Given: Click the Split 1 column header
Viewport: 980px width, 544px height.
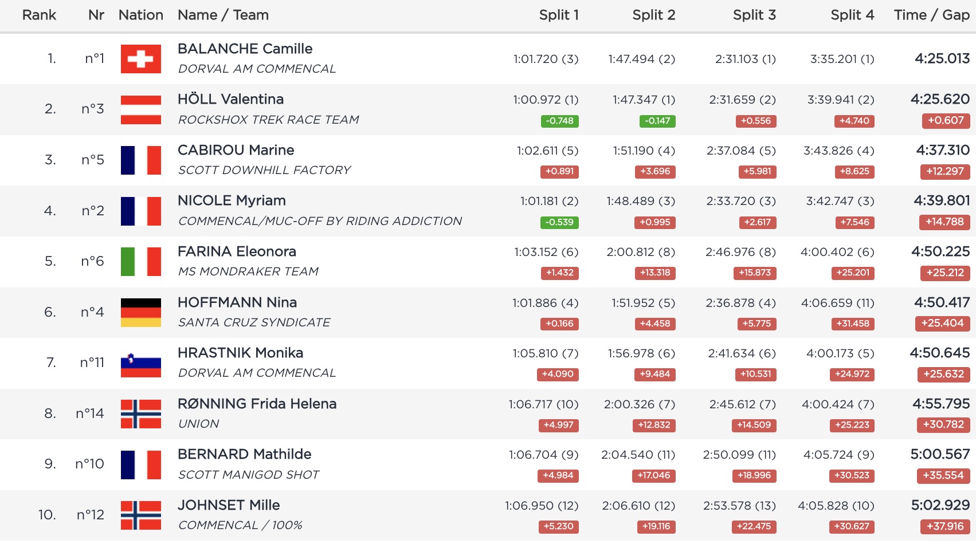Looking at the screenshot, I should tap(558, 15).
